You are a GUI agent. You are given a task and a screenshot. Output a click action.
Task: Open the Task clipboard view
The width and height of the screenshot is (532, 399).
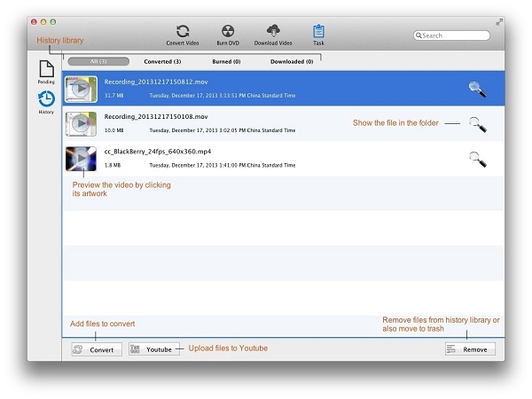click(x=318, y=35)
